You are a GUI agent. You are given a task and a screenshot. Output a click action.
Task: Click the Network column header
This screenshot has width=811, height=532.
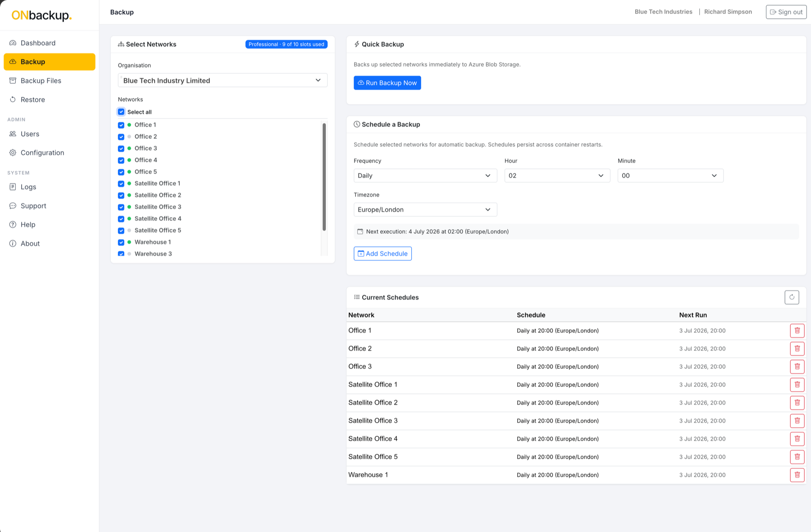click(361, 315)
